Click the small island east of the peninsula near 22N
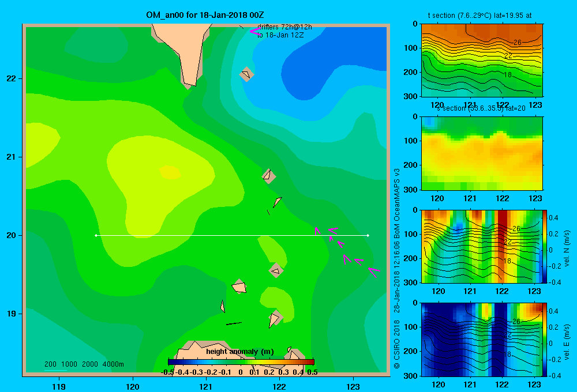Image resolution: width=577 pixels, height=392 pixels. pyautogui.click(x=246, y=74)
